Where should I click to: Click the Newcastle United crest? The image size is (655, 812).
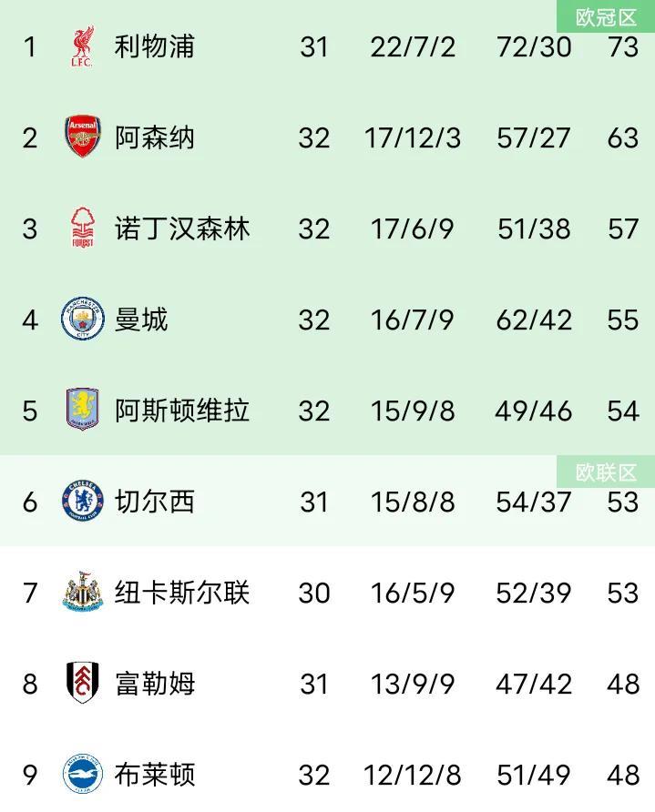coord(82,592)
